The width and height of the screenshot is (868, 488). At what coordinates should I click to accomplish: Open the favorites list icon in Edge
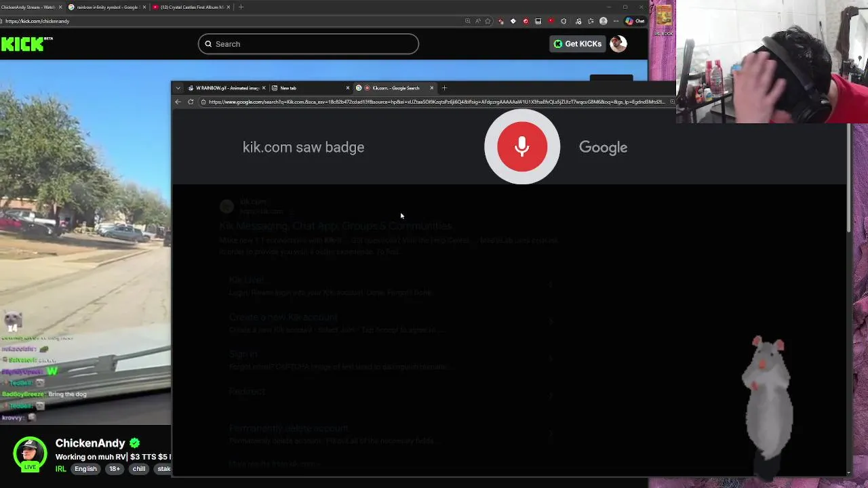pos(591,21)
